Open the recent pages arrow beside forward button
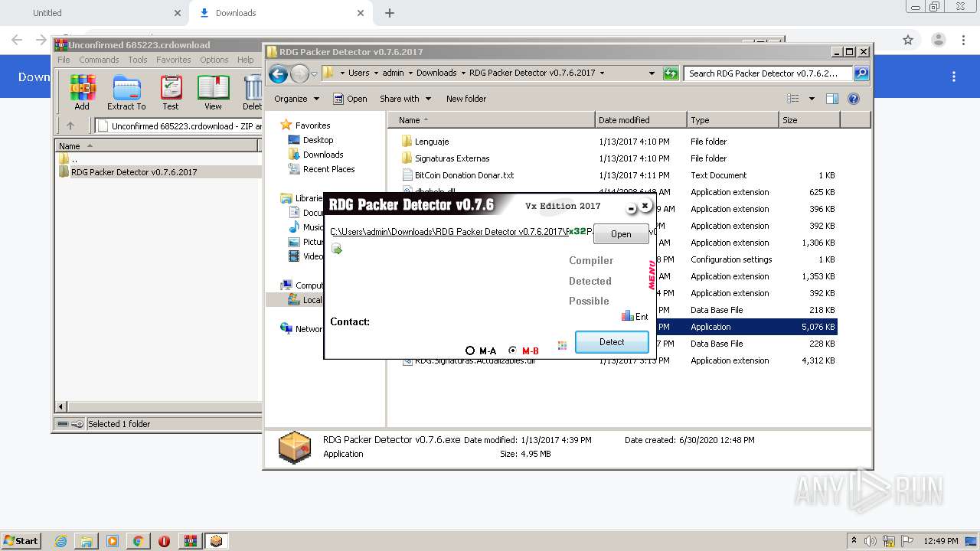 [x=314, y=73]
